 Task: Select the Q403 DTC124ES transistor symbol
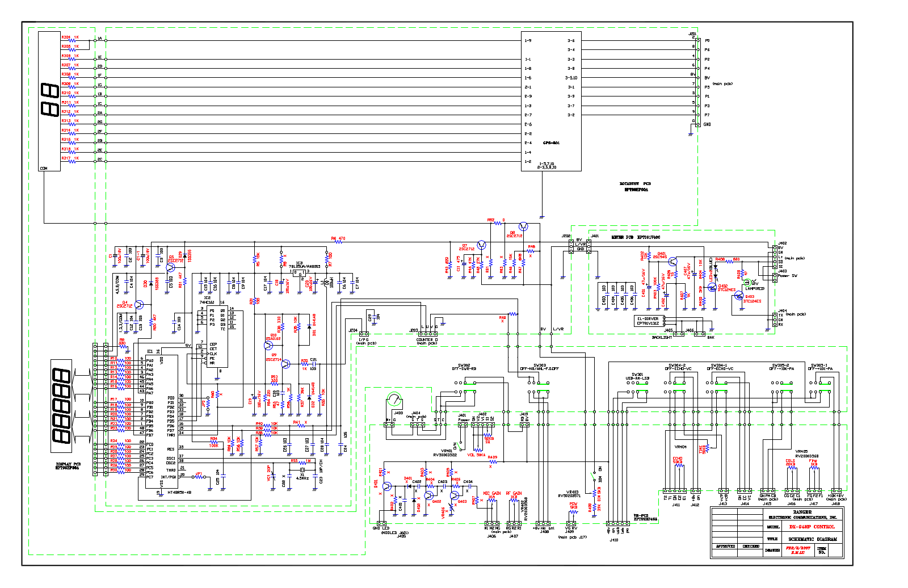pos(739,296)
